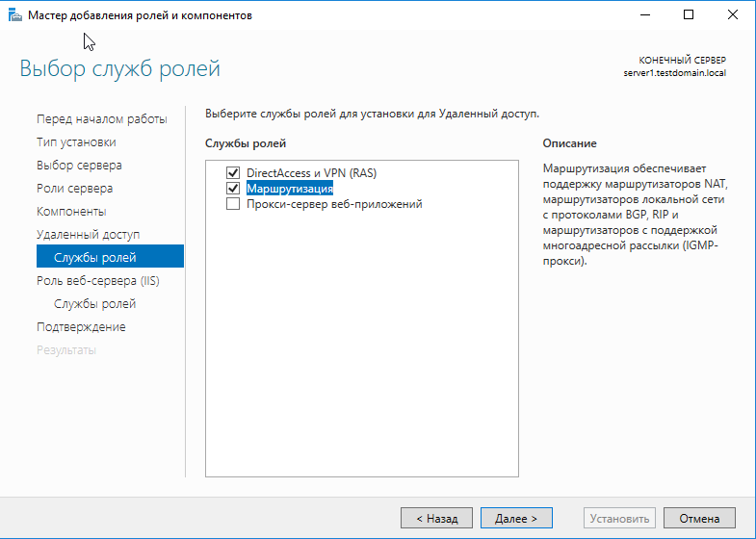Select highlighted Службы ролей sidebar item
This screenshot has height=539, width=756.
point(95,258)
